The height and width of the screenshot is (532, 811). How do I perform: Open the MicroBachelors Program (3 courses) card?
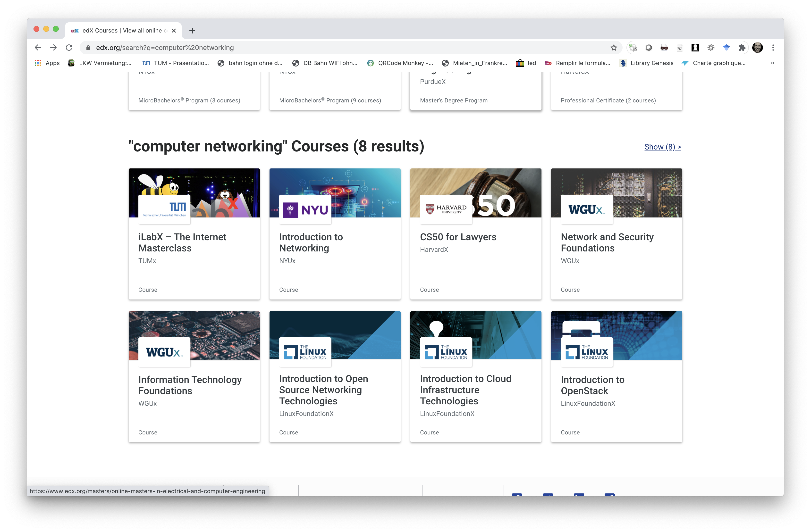tap(194, 91)
